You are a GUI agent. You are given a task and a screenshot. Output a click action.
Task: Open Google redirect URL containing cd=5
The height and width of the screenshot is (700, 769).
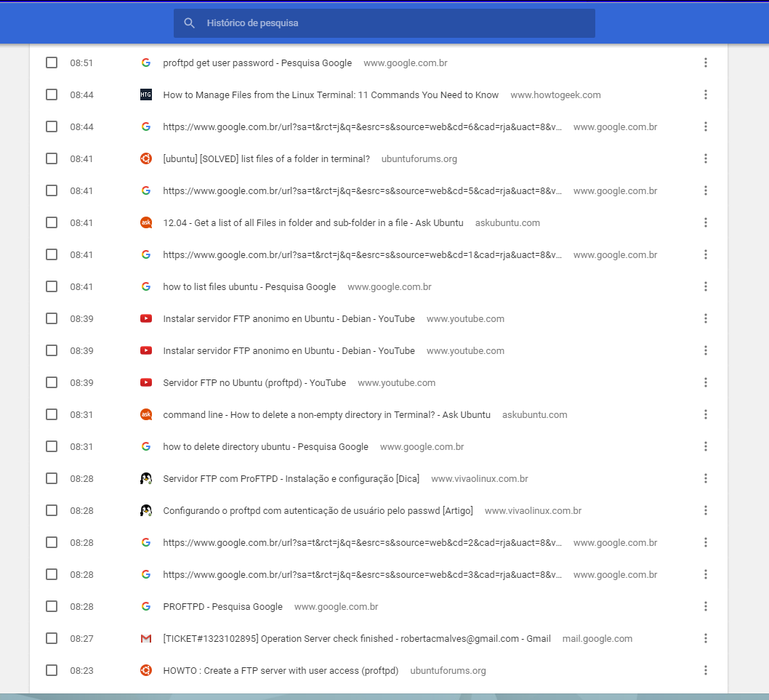click(x=363, y=191)
